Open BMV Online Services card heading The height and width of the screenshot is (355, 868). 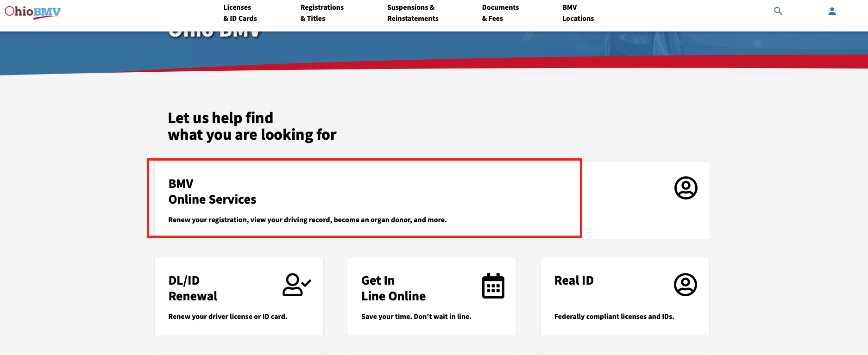212,192
